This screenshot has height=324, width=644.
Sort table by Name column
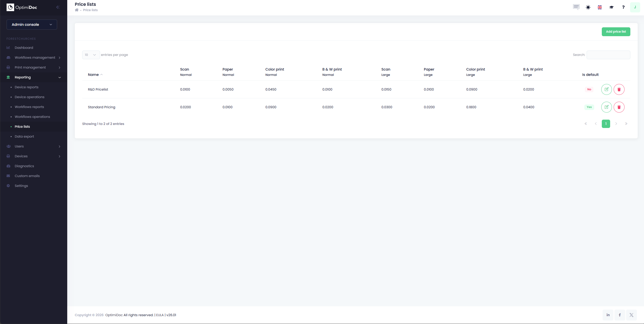click(x=93, y=75)
